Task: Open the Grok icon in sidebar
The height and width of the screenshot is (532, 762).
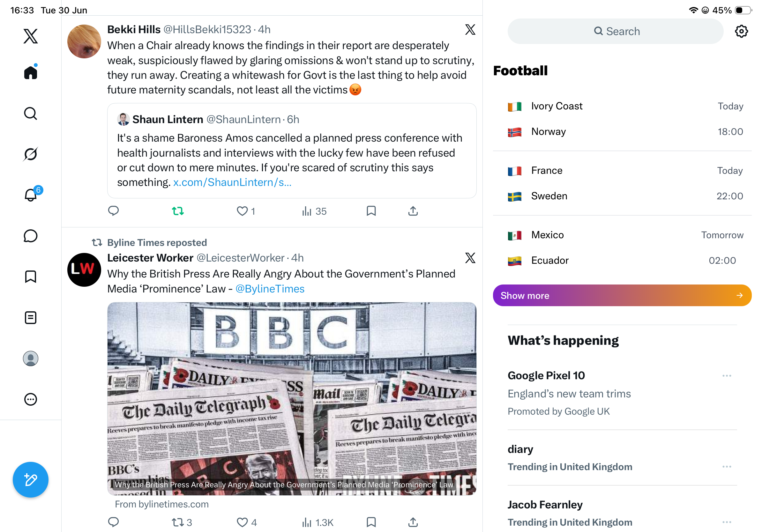Action: pyautogui.click(x=31, y=154)
